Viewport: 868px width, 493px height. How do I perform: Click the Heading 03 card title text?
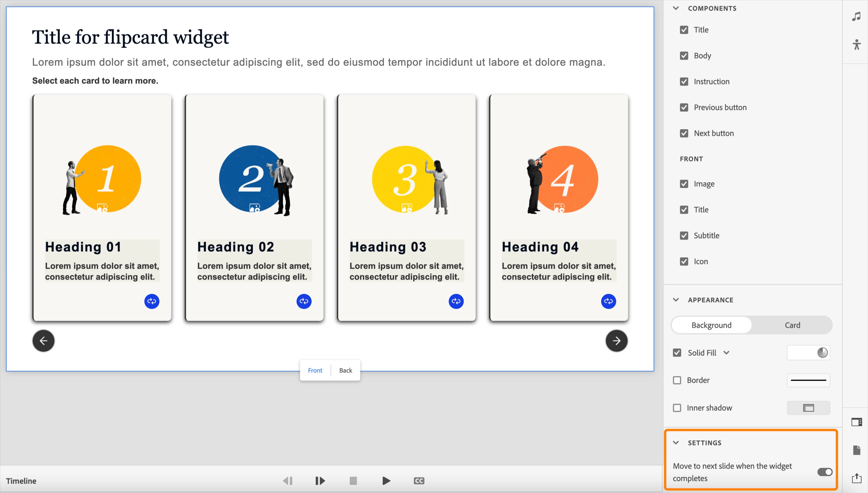(x=388, y=247)
